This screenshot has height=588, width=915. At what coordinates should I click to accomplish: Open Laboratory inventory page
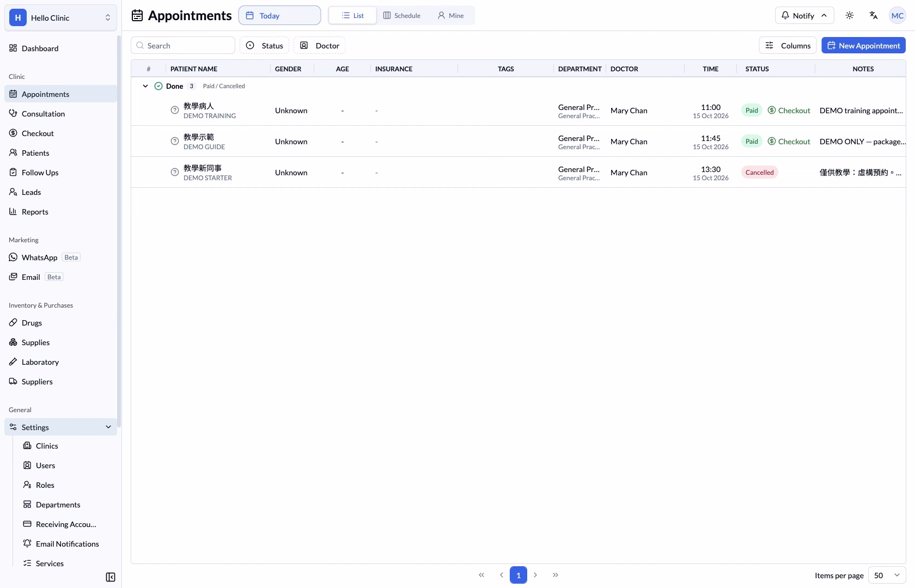[60, 362]
